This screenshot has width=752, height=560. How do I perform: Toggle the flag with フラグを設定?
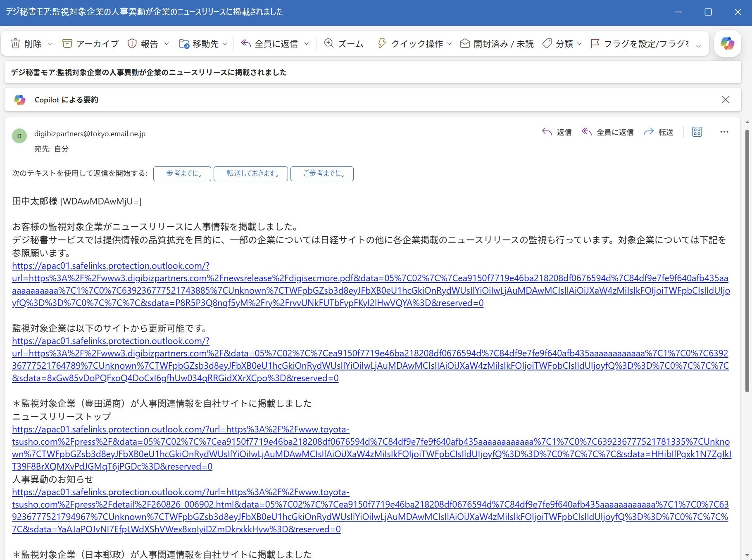click(x=639, y=43)
